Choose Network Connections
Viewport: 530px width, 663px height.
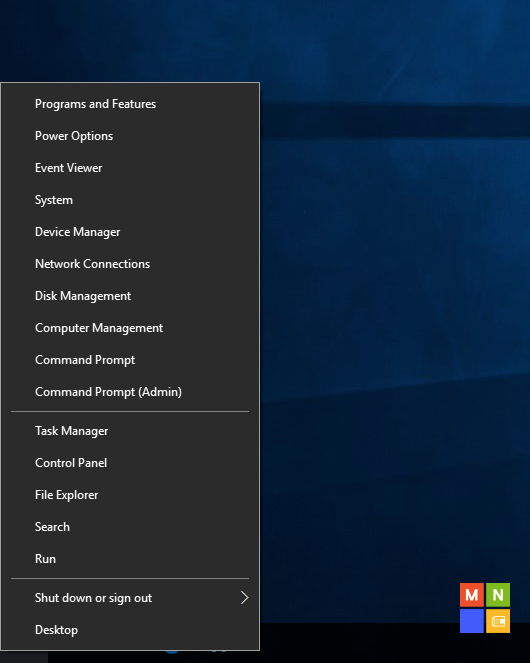click(x=130, y=264)
